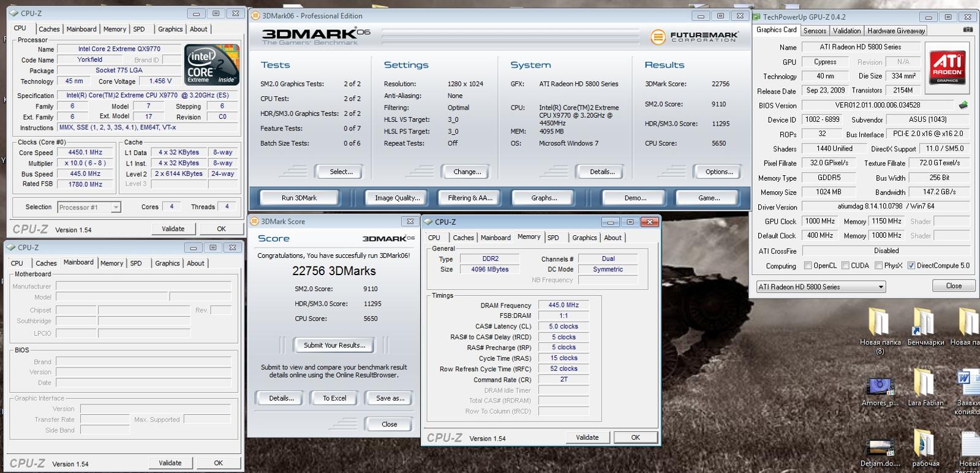Image resolution: width=980 pixels, height=473 pixels.
Task: Click the Futuremark Corporation logo
Action: coord(694,37)
